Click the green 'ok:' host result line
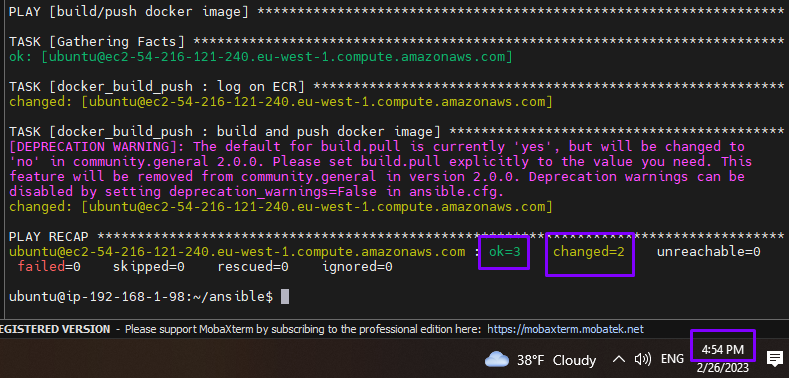This screenshot has width=789, height=378. pyautogui.click(x=261, y=57)
